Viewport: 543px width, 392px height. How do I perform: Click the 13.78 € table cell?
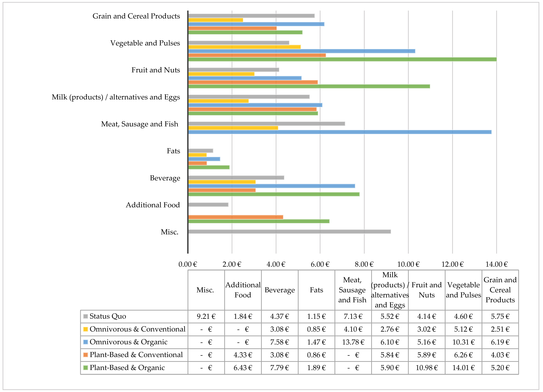pos(353,342)
